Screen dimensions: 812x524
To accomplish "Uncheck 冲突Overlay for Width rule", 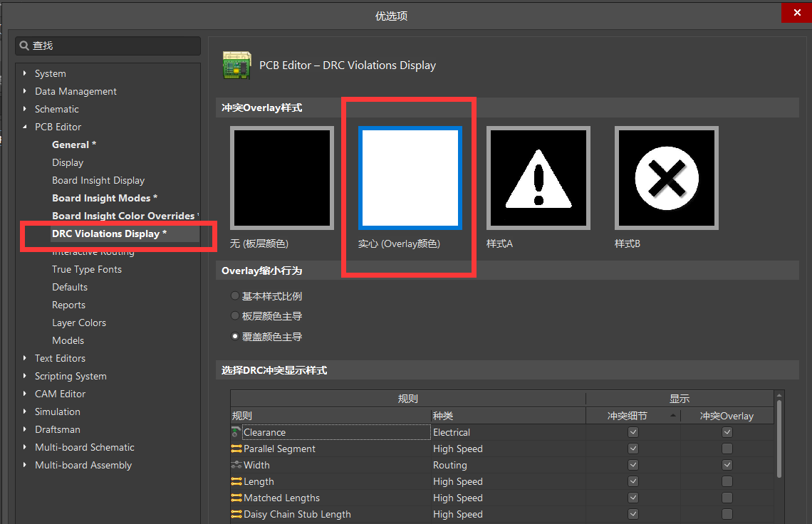I will [727, 464].
